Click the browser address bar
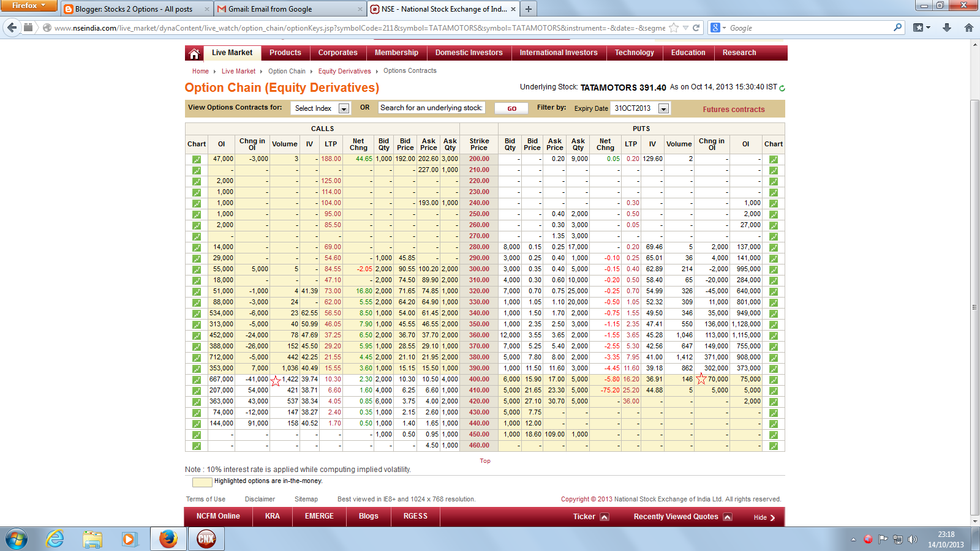Screen dimensions: 980x551 [360, 28]
